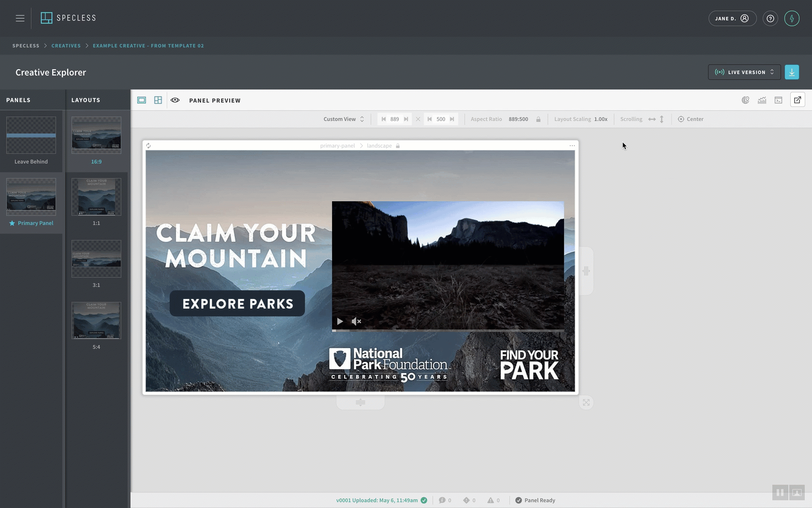The image size is (812, 508).
Task: Open the console terminal icon
Action: (x=778, y=100)
